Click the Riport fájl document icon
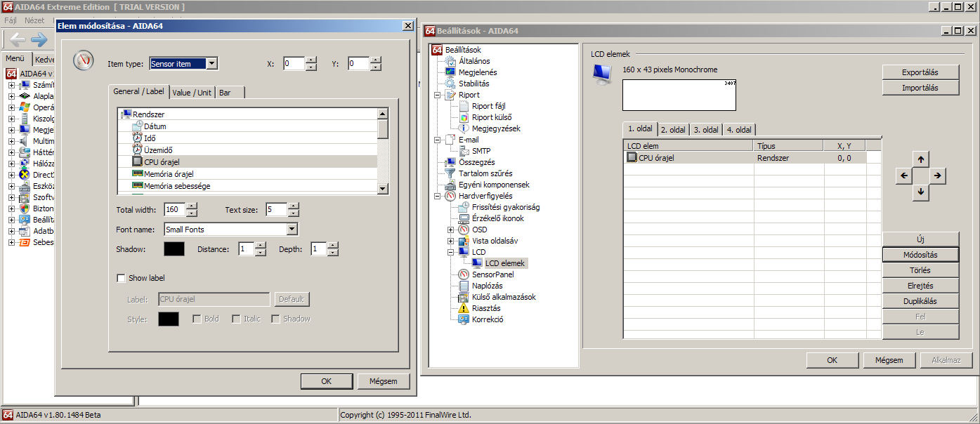This screenshot has height=424, width=980. pos(464,106)
